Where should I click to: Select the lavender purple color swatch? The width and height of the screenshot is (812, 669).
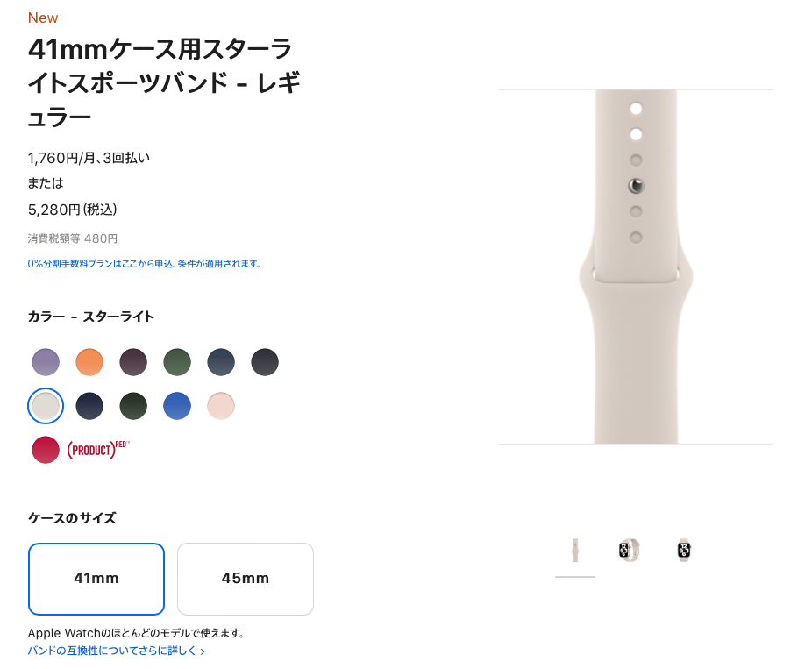46,362
